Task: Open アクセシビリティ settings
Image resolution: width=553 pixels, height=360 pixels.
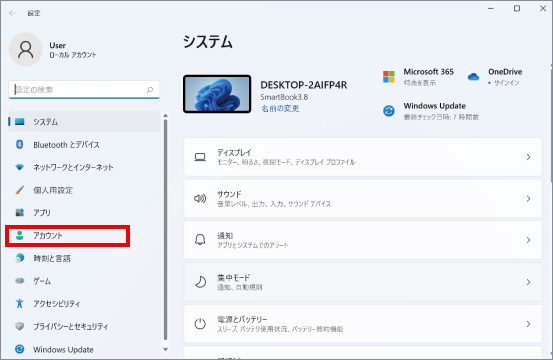Action: pyautogui.click(x=84, y=304)
